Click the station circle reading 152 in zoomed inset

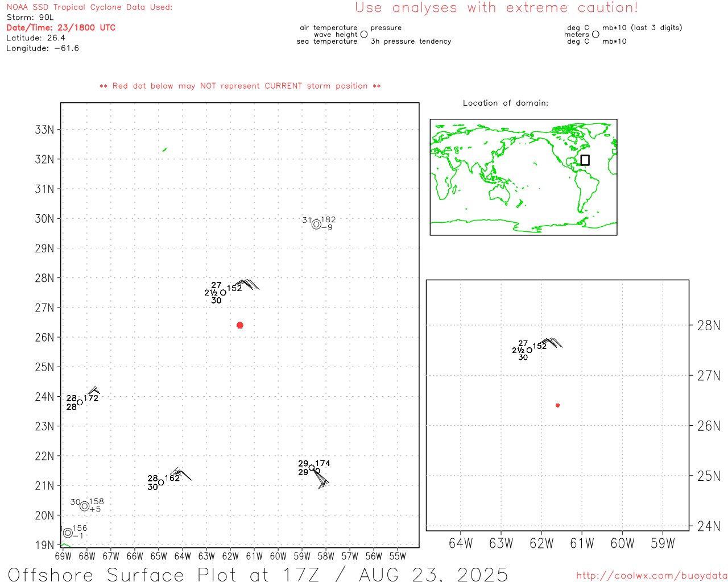(x=530, y=350)
